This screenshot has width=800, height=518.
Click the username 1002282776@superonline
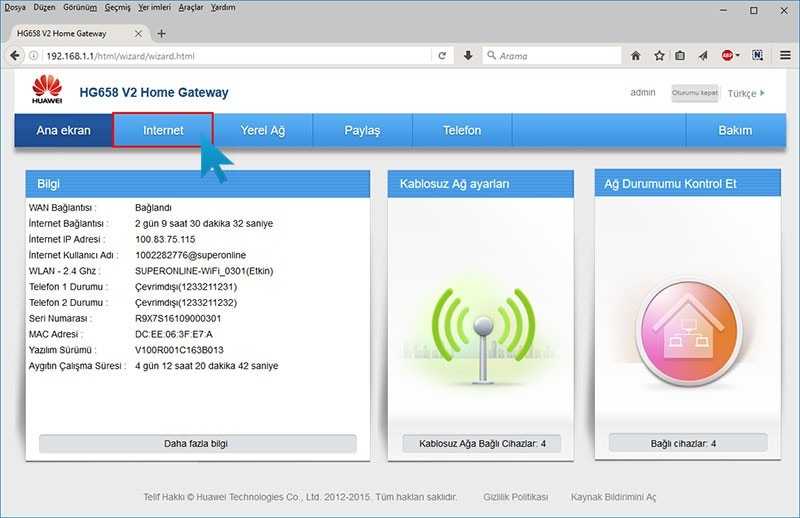(x=190, y=255)
